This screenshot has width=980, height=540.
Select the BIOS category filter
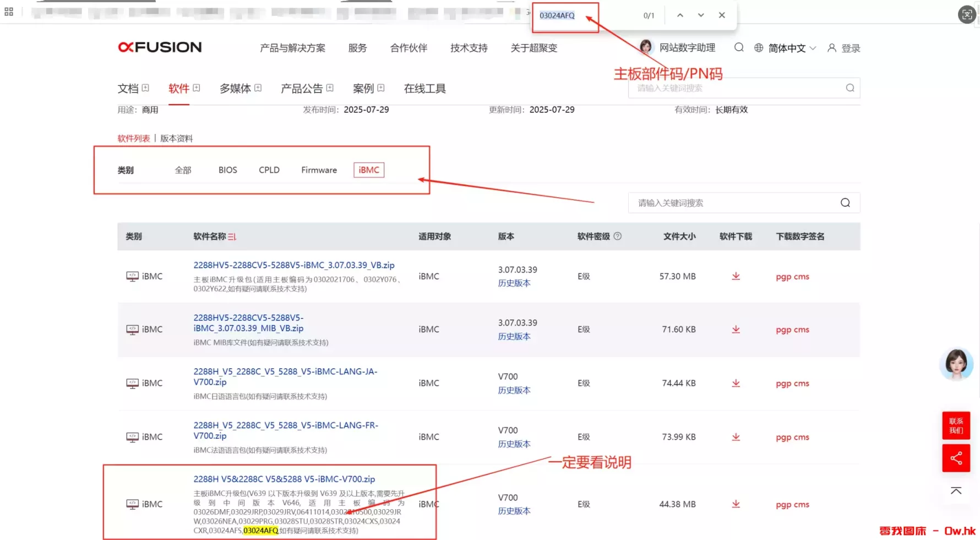click(x=227, y=170)
